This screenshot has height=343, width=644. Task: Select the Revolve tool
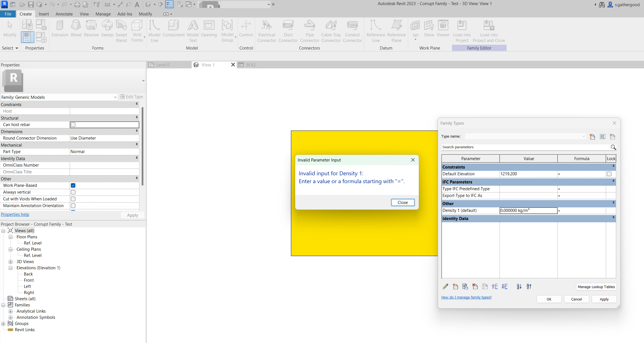pos(91,30)
